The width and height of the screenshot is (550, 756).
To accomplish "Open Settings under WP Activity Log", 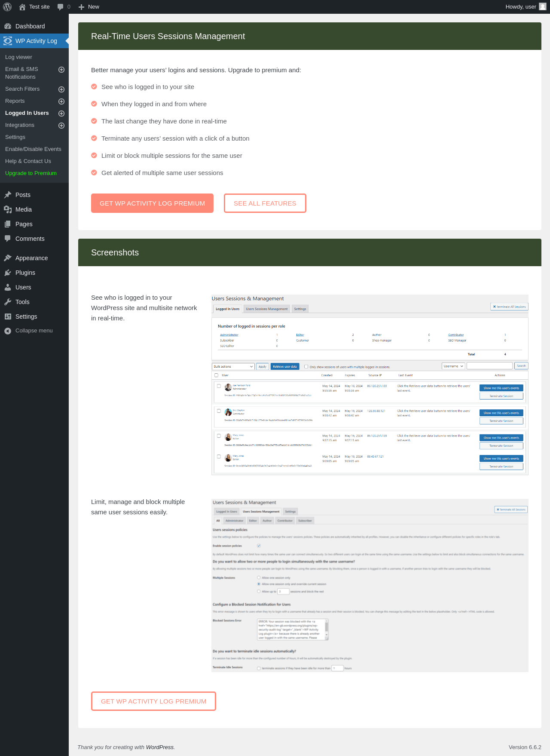I will (15, 137).
